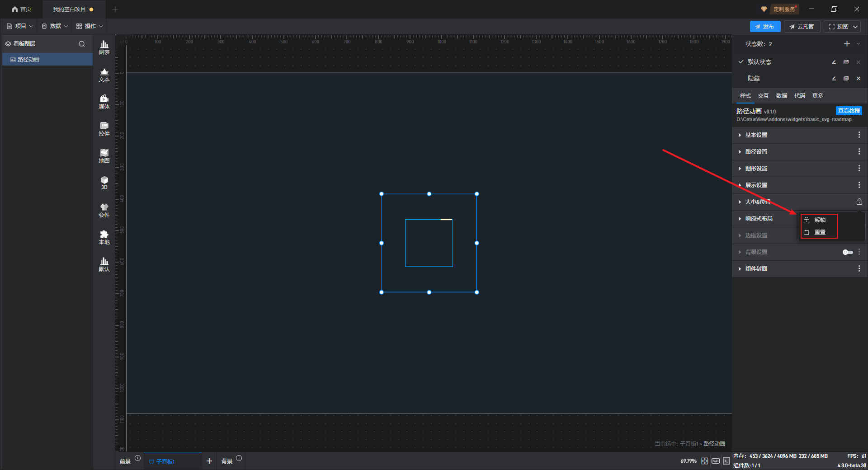Delete the 隐藏 state

click(859, 79)
